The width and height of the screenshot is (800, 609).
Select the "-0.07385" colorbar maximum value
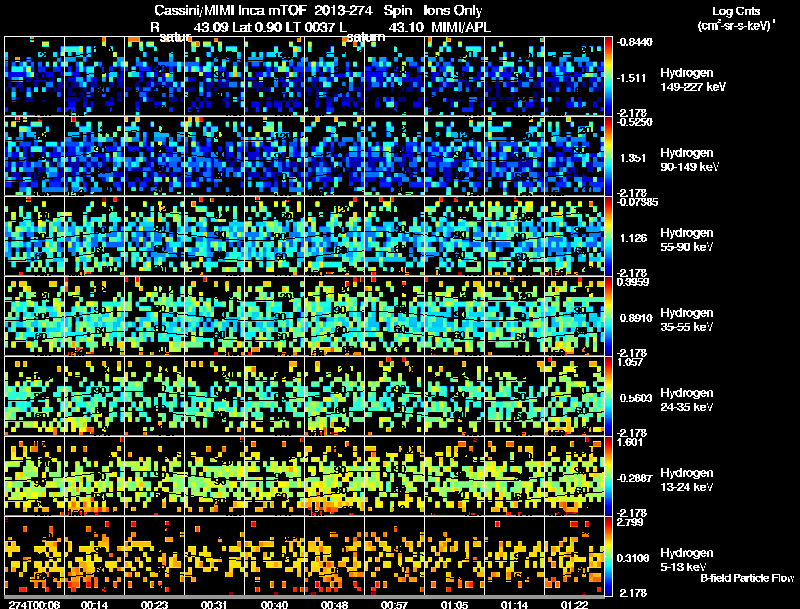point(637,202)
